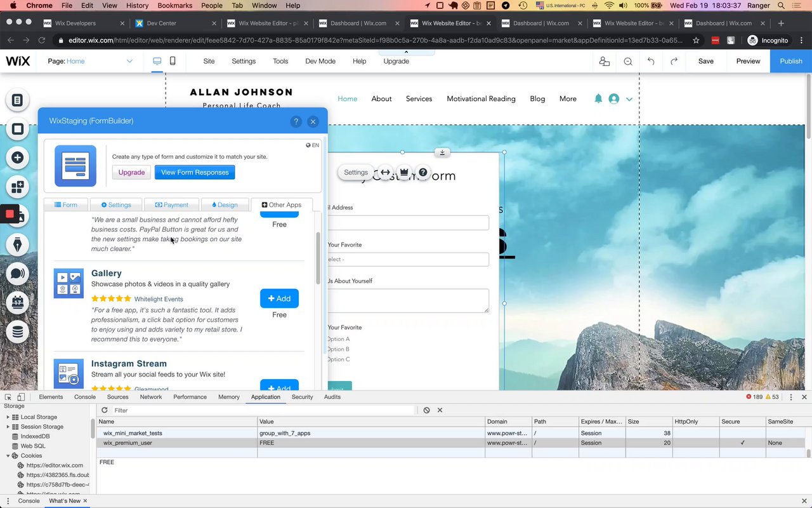Open the Blog pen icon in sidebar

click(x=18, y=244)
